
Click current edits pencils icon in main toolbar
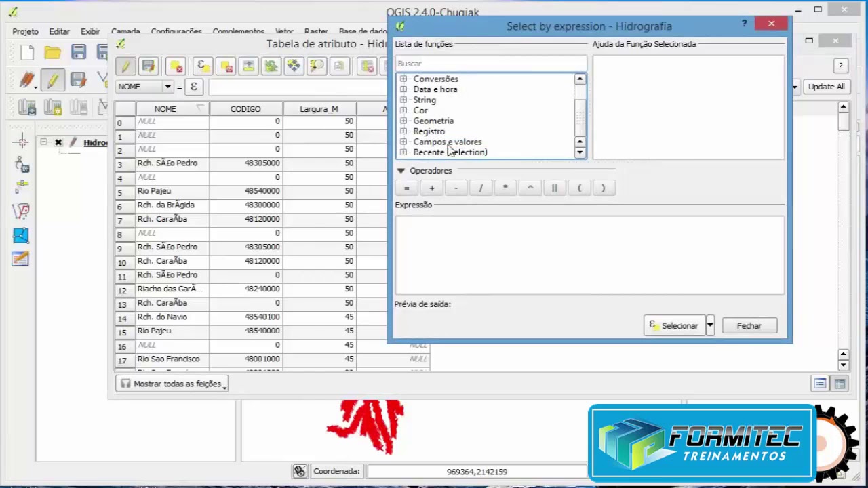(x=27, y=80)
